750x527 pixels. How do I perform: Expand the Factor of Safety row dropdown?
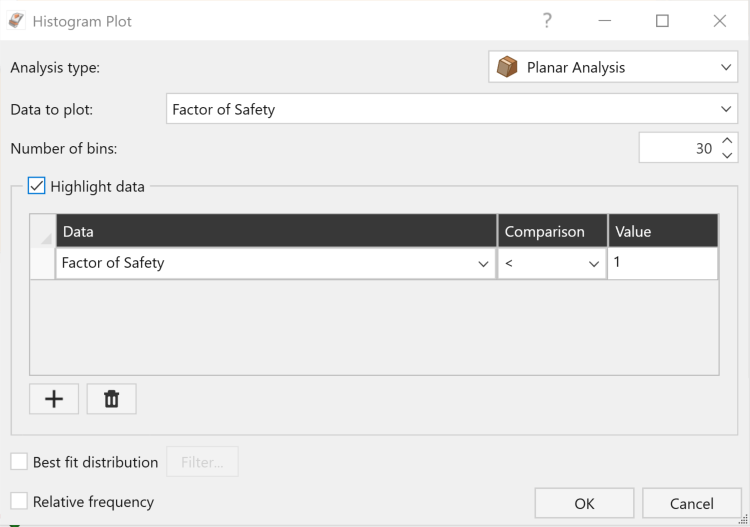[x=276, y=263]
